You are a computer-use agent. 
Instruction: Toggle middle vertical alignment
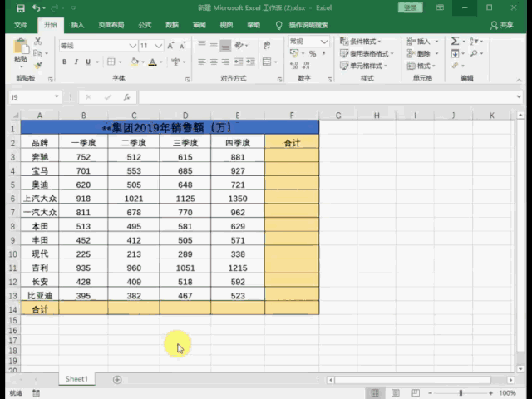coord(214,45)
